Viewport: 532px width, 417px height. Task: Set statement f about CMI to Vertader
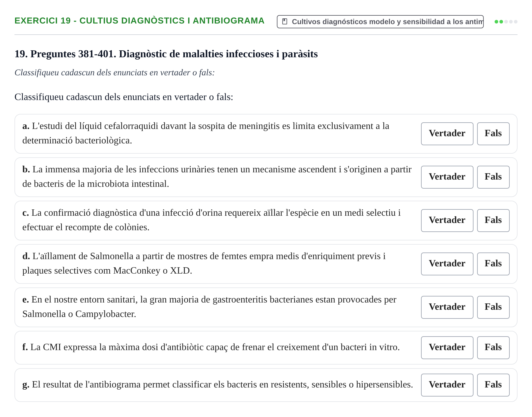[x=447, y=348]
